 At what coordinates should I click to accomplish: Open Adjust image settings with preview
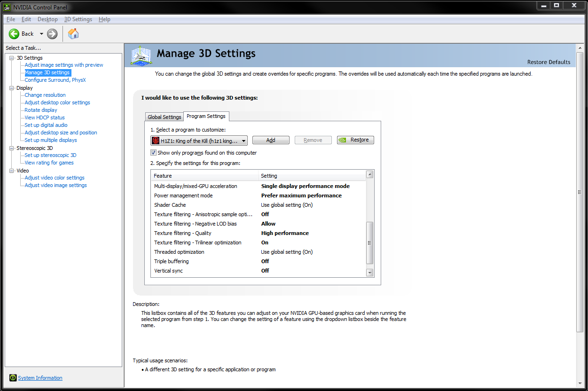click(x=64, y=65)
